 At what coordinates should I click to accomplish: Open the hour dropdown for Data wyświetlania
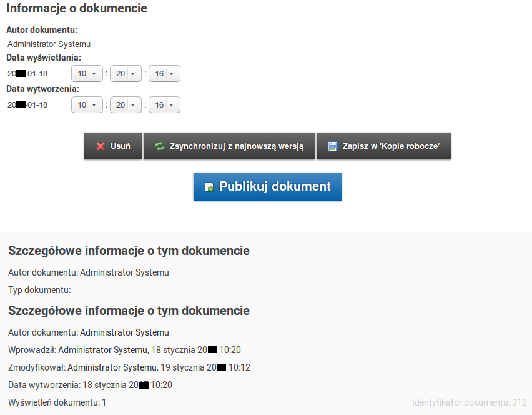tap(87, 74)
